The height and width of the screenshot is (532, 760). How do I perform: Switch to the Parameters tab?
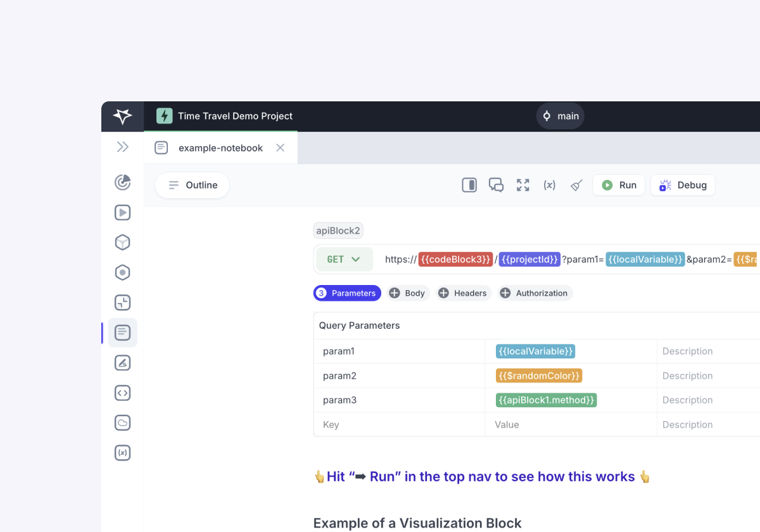(347, 293)
